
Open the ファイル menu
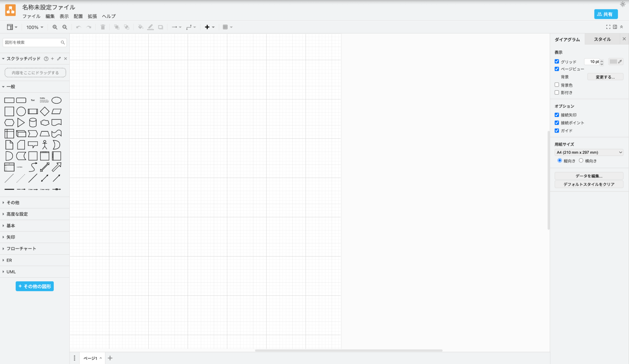pyautogui.click(x=31, y=16)
